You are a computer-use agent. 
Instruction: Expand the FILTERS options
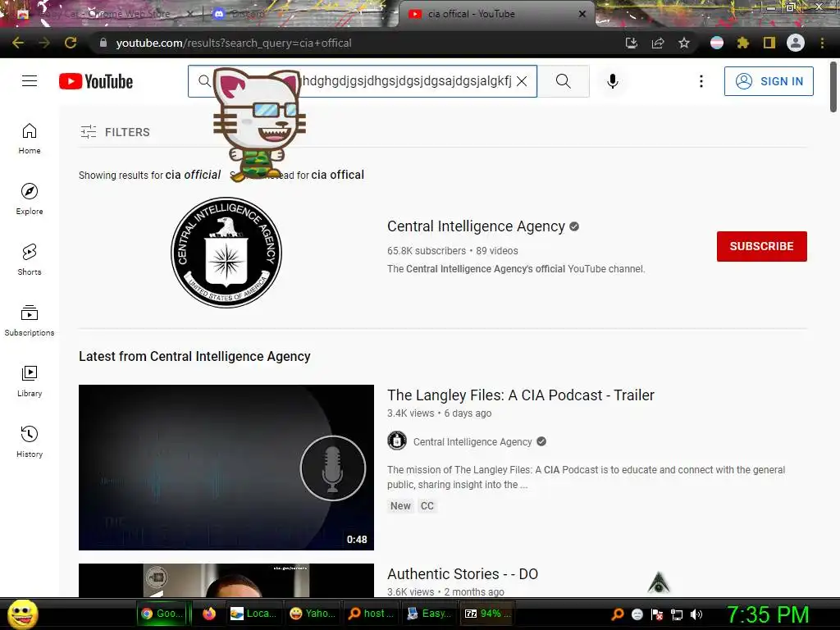(115, 132)
